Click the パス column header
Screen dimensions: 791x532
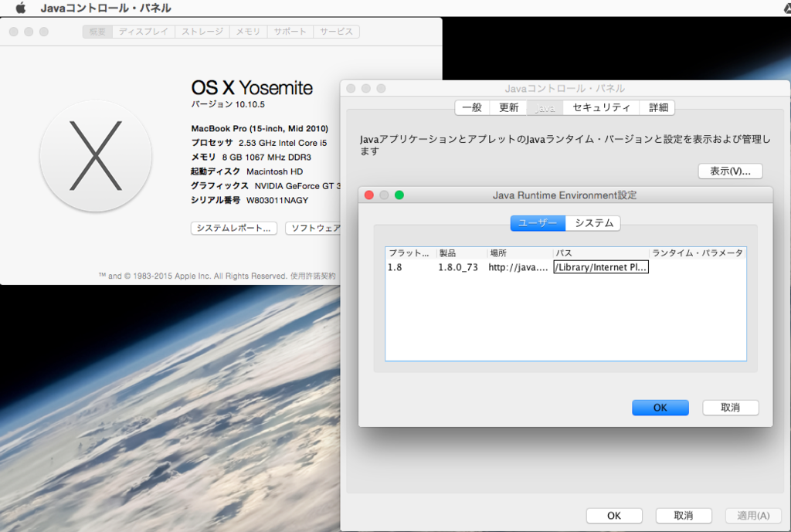pos(601,253)
